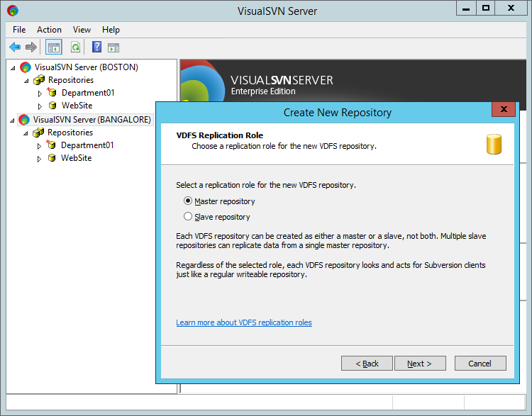Expand the Department01 repository under BOSTON
This screenshot has width=532, height=416.
[40, 94]
